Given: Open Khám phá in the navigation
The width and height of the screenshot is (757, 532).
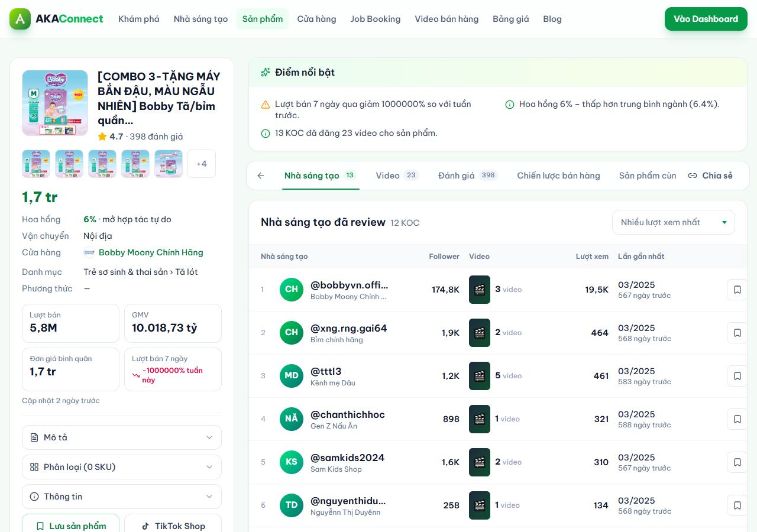Looking at the screenshot, I should coord(139,19).
